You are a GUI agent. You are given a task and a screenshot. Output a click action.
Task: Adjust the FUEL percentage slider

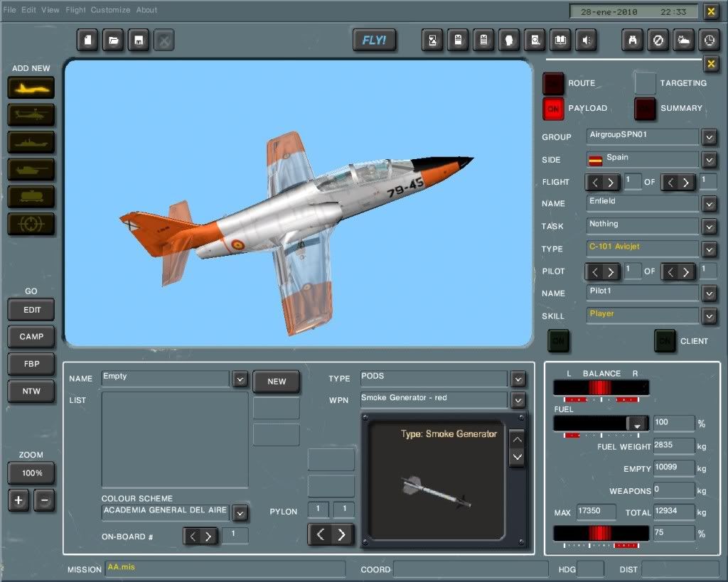[x=637, y=422]
